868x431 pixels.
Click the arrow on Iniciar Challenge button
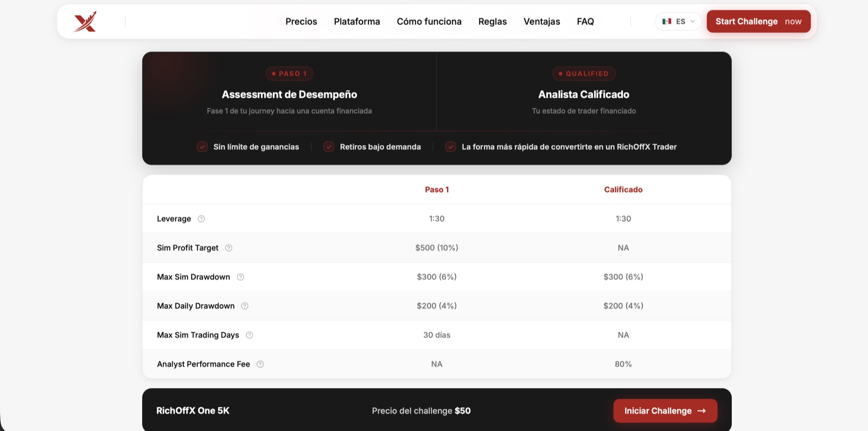(x=701, y=411)
